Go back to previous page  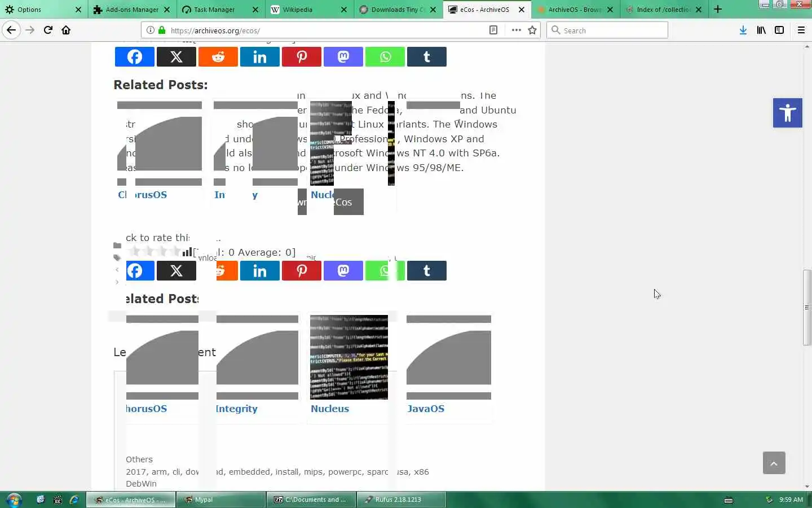[11, 30]
